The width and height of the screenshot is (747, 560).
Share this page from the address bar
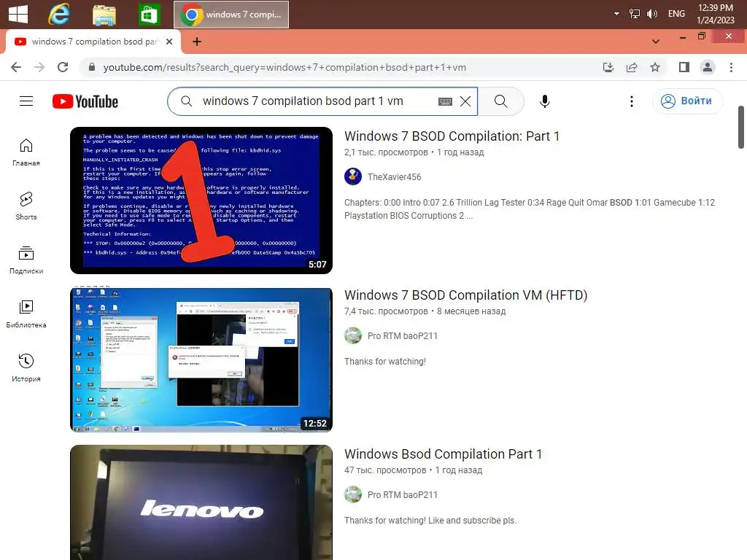(x=632, y=67)
